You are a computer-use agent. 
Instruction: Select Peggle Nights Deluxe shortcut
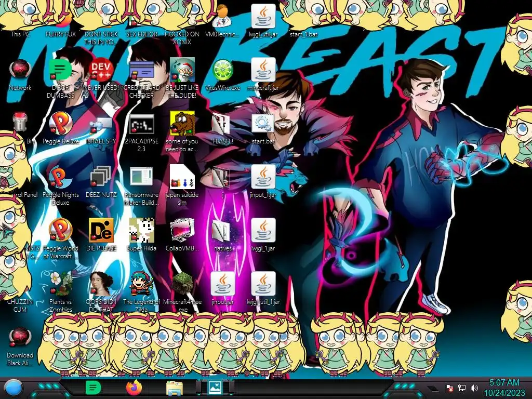coord(61,178)
